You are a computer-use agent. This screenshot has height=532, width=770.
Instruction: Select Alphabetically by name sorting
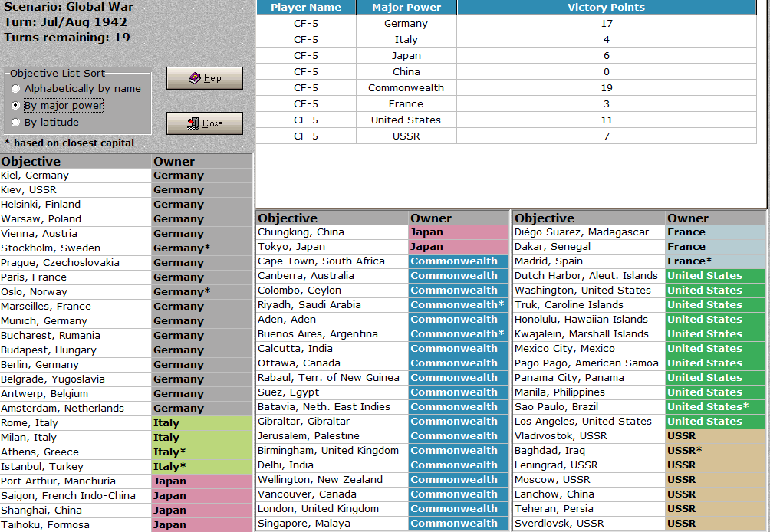tap(15, 89)
